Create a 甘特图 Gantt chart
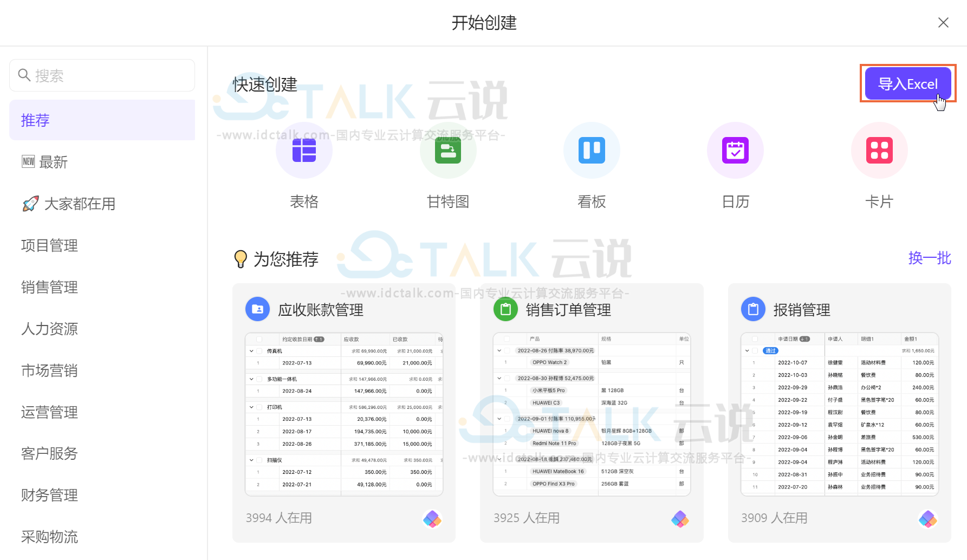The width and height of the screenshot is (967, 560). pyautogui.click(x=448, y=150)
